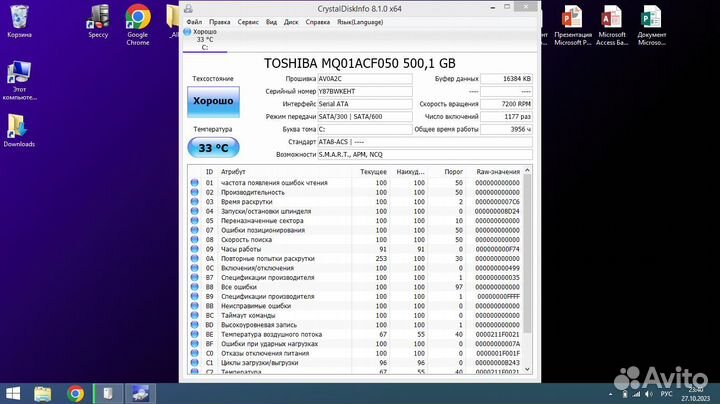Open the Downloads folder desktop icon
The width and height of the screenshot is (720, 404).
(19, 130)
